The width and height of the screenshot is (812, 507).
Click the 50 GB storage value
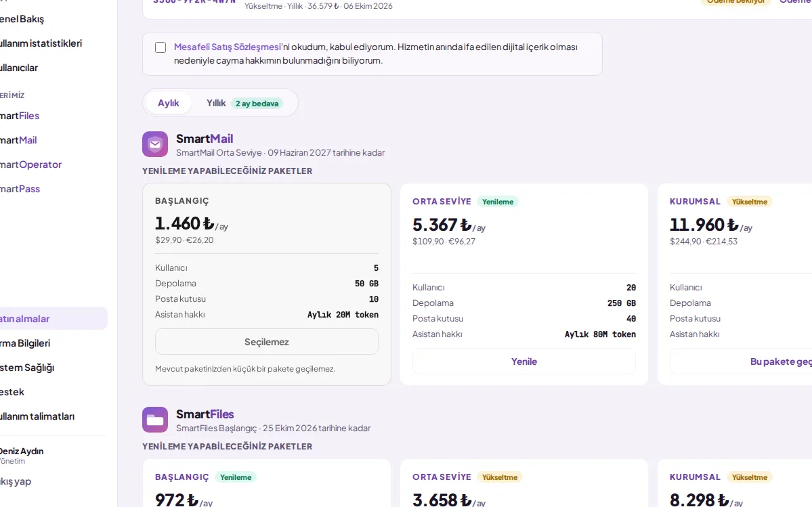366,284
